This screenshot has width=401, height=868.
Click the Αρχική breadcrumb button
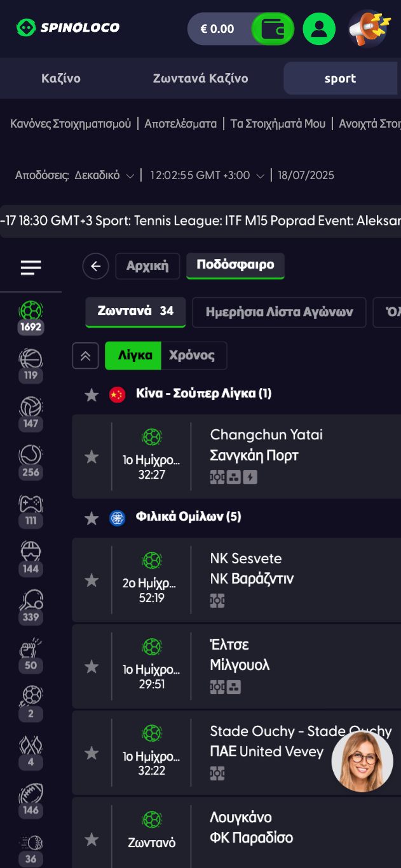(x=147, y=266)
